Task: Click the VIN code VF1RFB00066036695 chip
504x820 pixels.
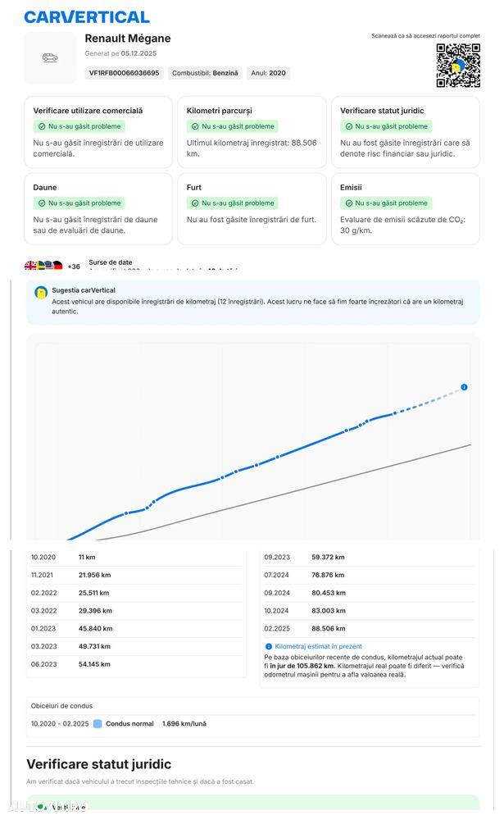Action: click(x=124, y=73)
